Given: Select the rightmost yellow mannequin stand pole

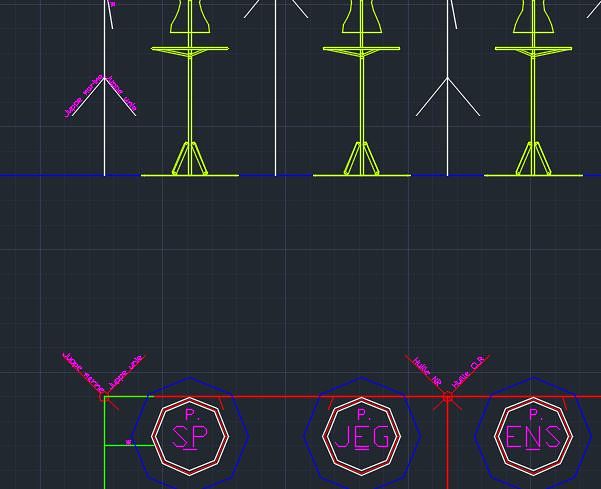Looking at the screenshot, I should click(x=533, y=100).
